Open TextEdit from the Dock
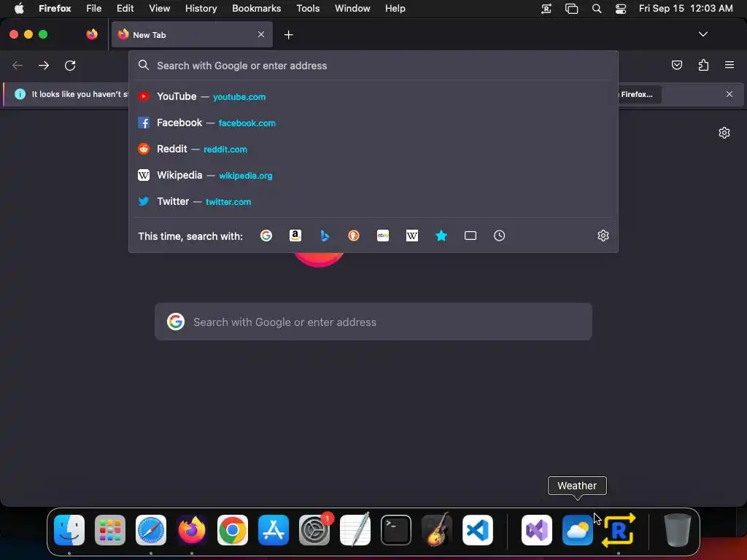The height and width of the screenshot is (560, 747). click(355, 530)
